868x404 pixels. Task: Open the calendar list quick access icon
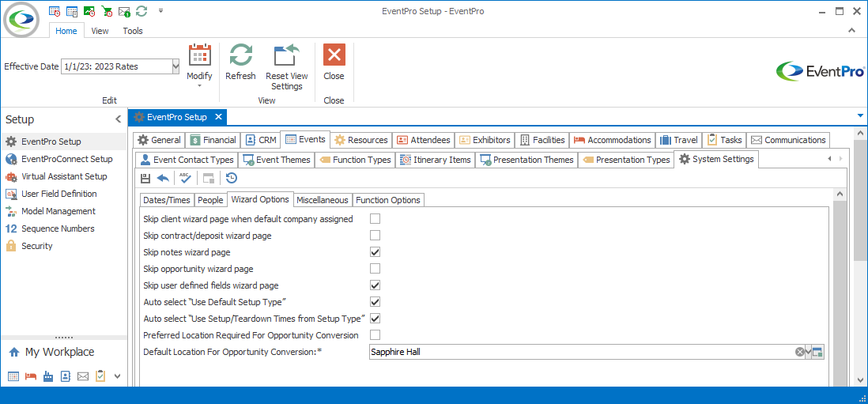pyautogui.click(x=72, y=11)
